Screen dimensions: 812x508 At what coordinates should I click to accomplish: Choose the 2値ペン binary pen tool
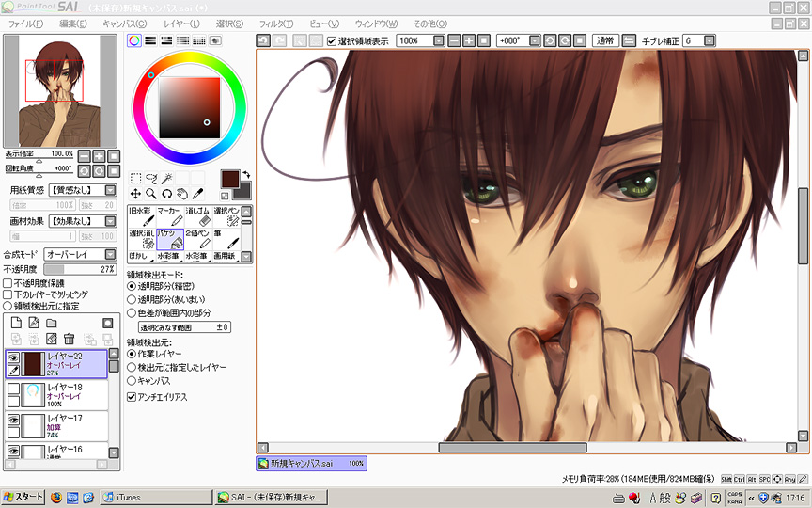point(197,240)
